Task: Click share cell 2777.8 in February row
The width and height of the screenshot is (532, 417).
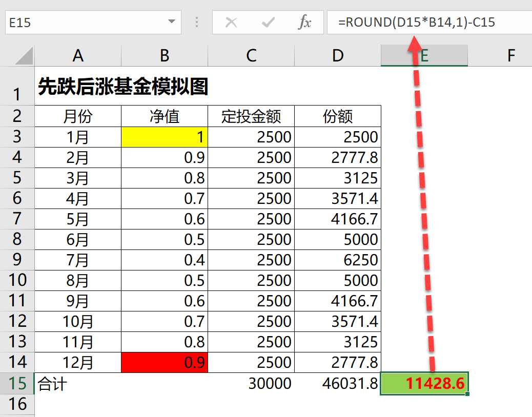Action: click(338, 158)
